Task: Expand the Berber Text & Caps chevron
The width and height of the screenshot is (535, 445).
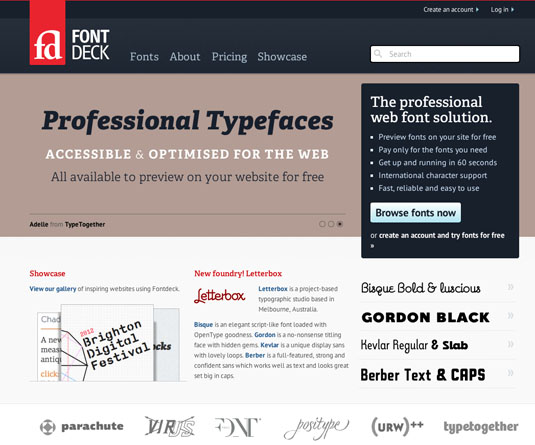Action: [x=510, y=373]
